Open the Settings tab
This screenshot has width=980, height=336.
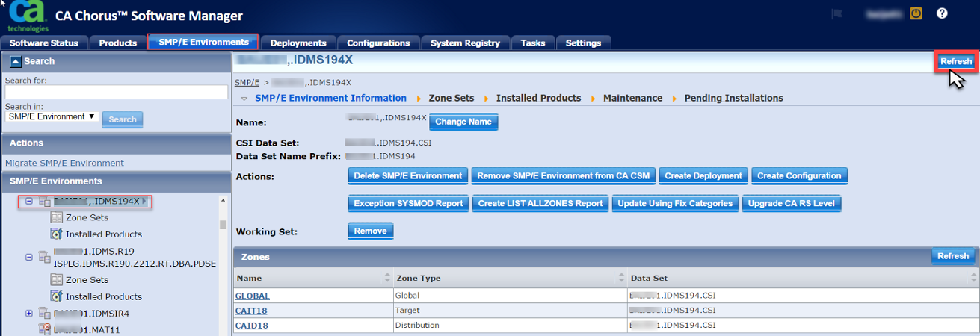click(583, 43)
